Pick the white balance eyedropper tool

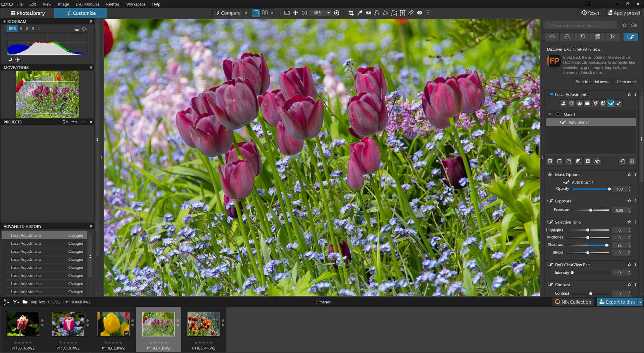pos(360,13)
